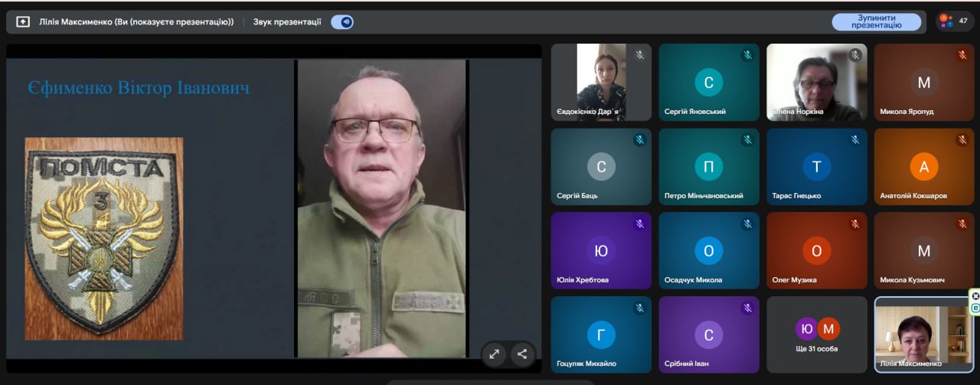Image resolution: width=980 pixels, height=385 pixels.
Task: Toggle the Звук презентації audio switch
Action: [x=342, y=21]
